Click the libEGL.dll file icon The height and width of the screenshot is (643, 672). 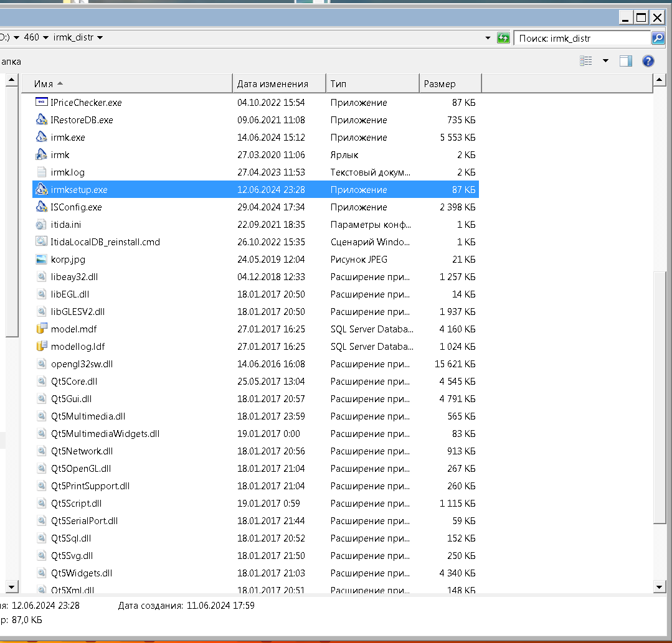pos(41,294)
